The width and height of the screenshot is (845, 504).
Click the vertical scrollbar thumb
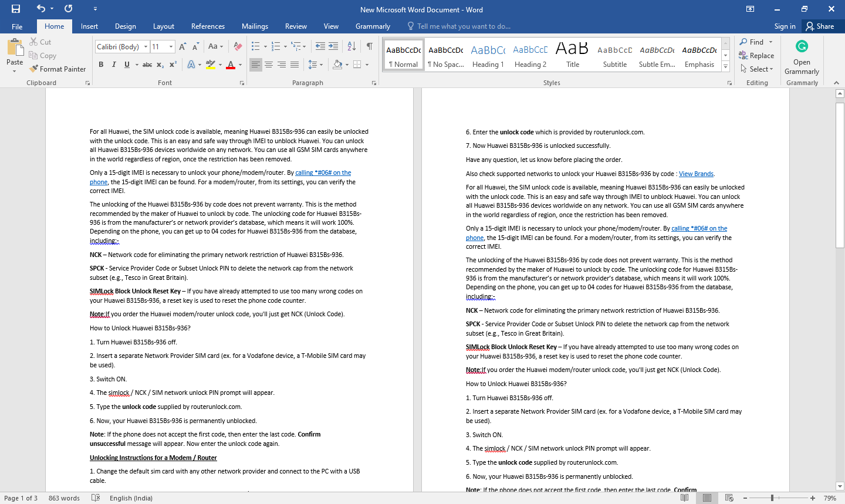click(840, 175)
